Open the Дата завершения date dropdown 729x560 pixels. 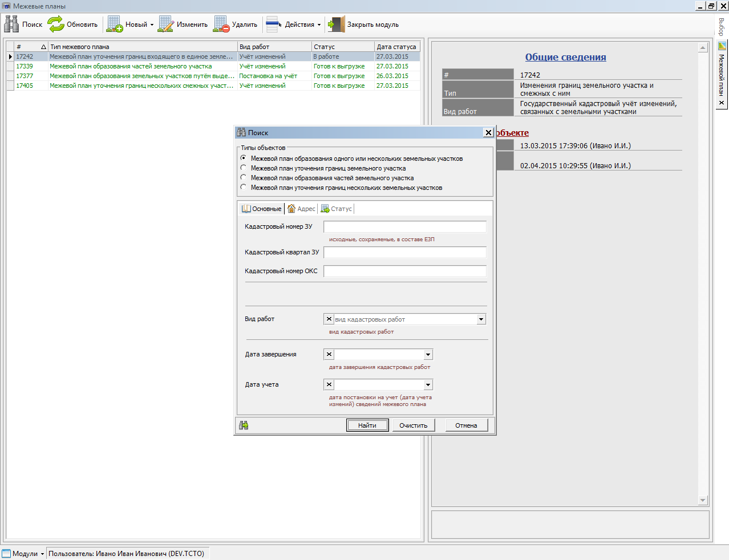(428, 355)
